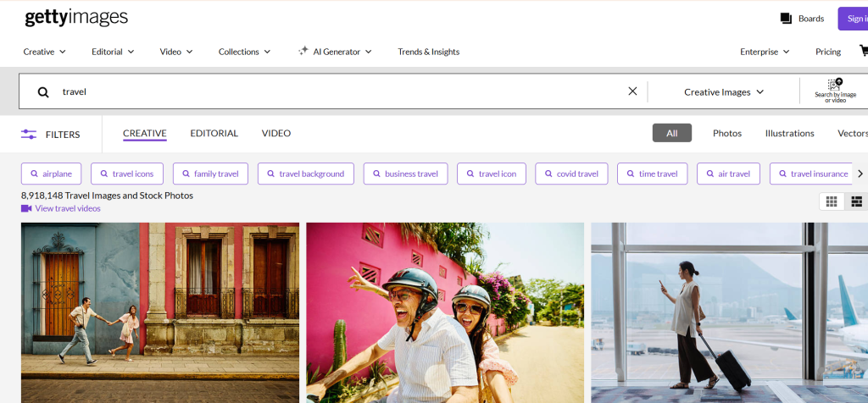Open the Boards icon
Screen dimensions: 868x403
pos(786,19)
